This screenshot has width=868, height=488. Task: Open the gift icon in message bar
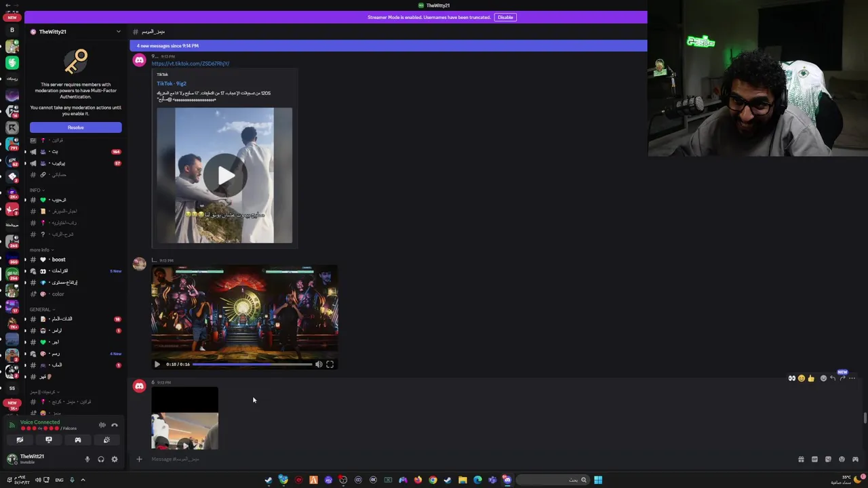pos(801,459)
